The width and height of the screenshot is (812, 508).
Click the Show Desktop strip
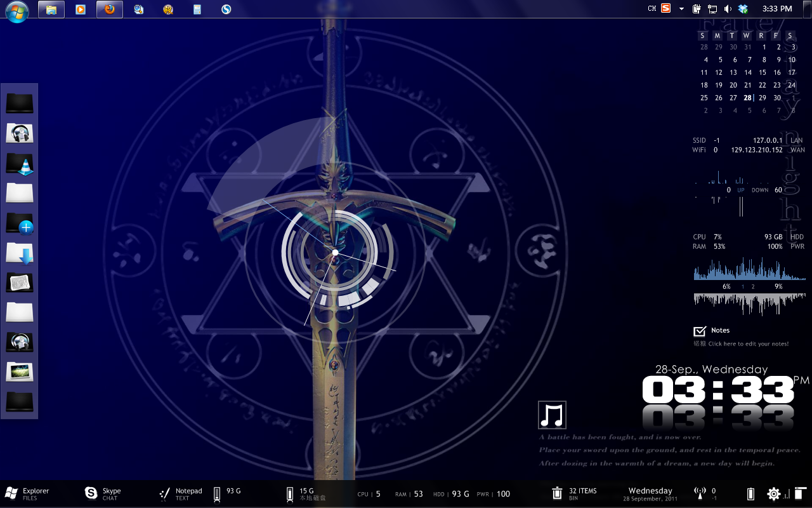[807, 9]
